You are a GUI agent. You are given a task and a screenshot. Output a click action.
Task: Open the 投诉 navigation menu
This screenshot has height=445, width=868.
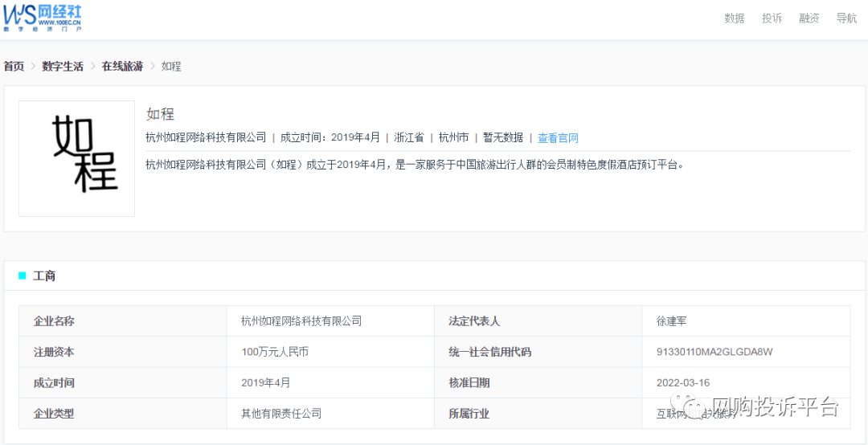pos(772,18)
